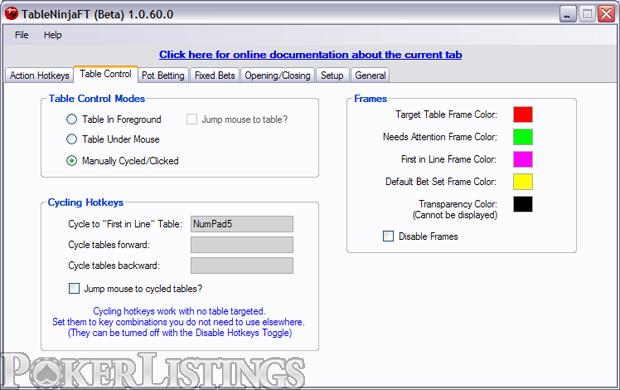Click the Target Table Frame Color label
Screen dimensions: 620x390
[x=446, y=115]
